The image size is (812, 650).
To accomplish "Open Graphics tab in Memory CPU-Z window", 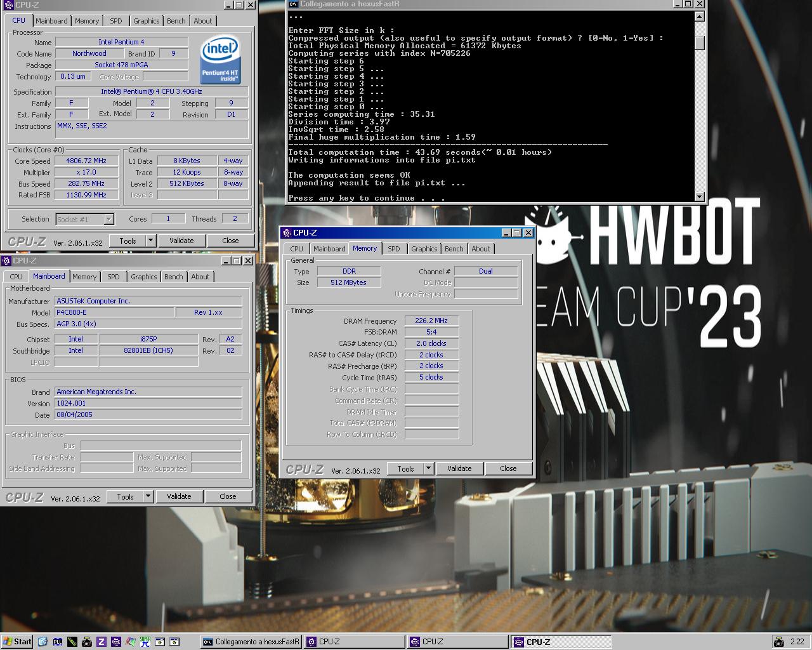I will click(424, 249).
